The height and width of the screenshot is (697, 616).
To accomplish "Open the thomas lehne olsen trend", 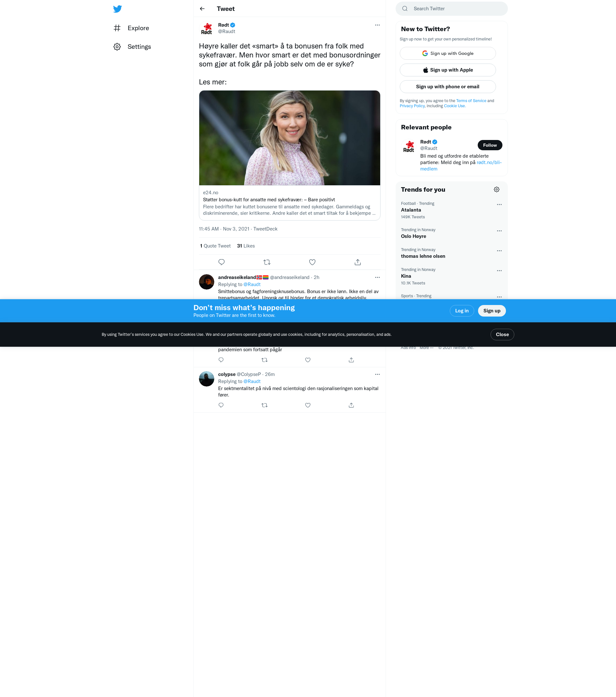I will [x=451, y=253].
